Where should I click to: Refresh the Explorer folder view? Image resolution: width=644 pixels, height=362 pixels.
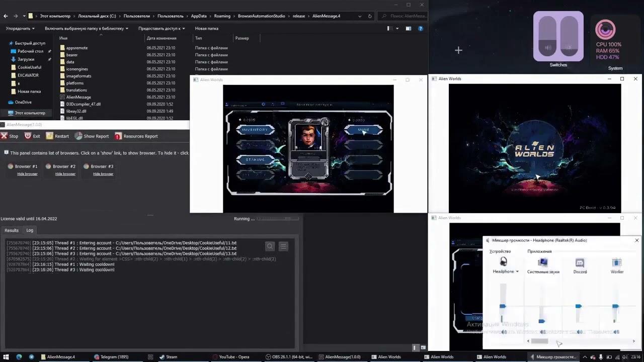[x=370, y=16]
